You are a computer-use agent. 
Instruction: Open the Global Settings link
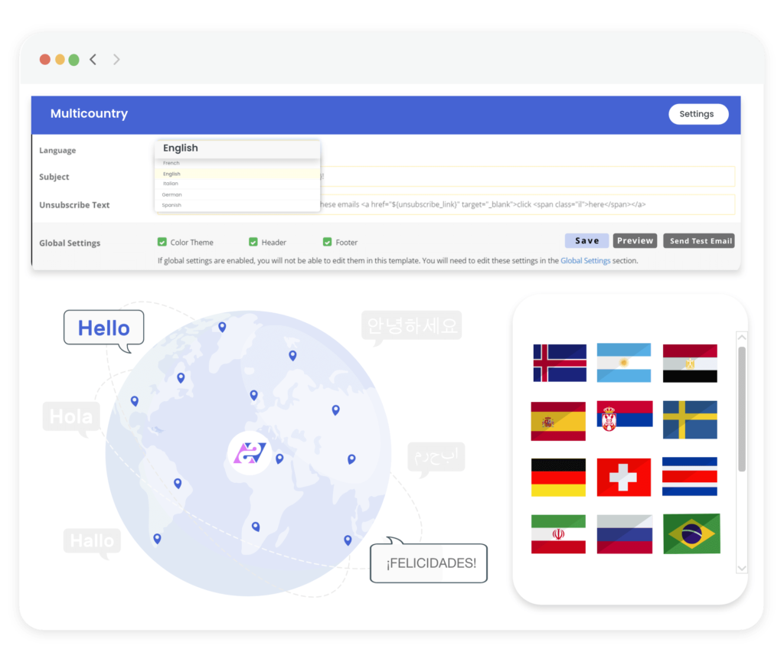click(585, 261)
